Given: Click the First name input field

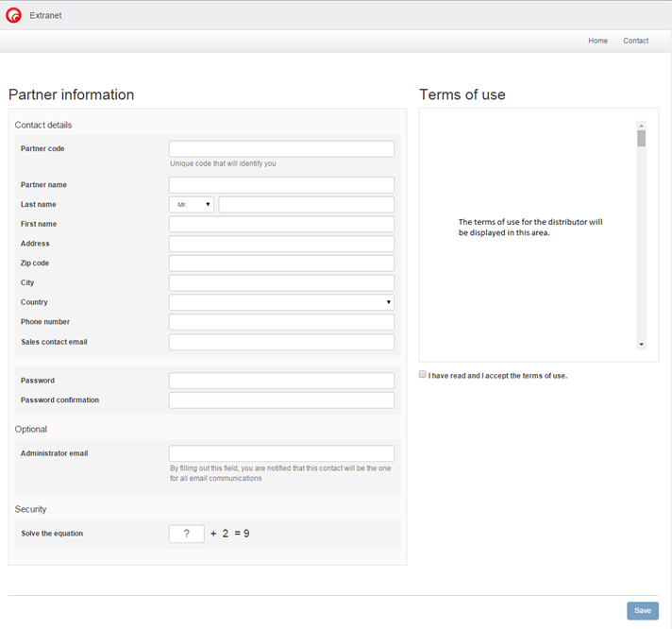Looking at the screenshot, I should coord(281,224).
